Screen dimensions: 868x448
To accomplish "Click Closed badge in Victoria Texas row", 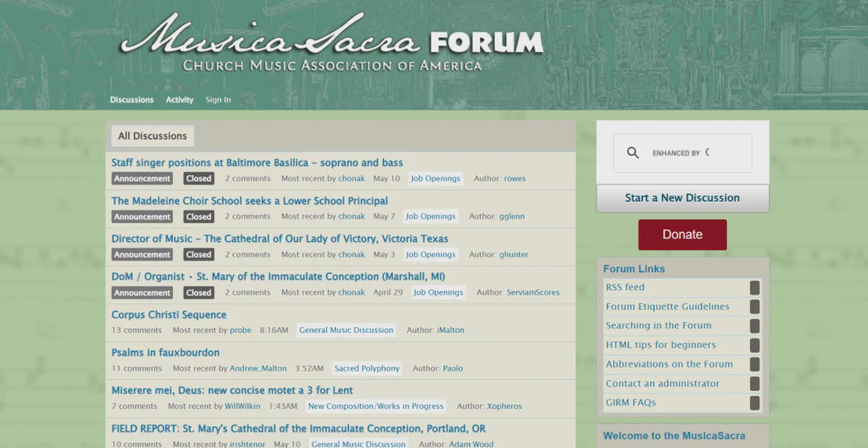I will click(x=199, y=255).
